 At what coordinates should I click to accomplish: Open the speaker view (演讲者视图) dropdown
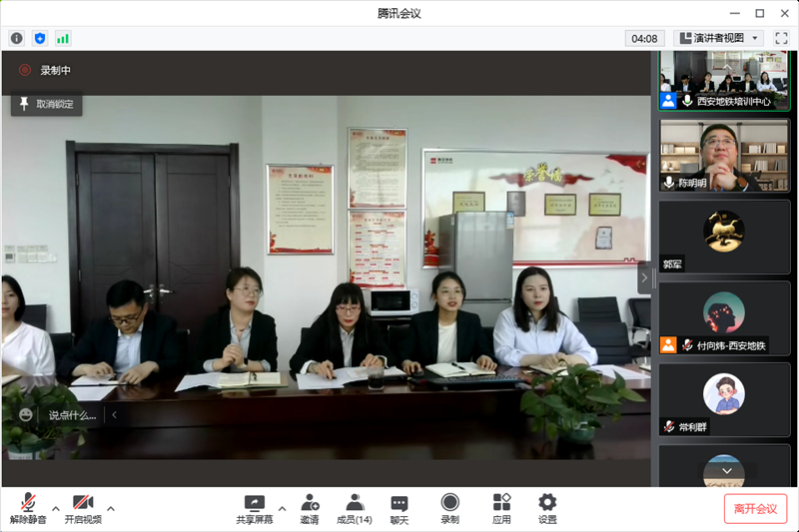[719, 38]
